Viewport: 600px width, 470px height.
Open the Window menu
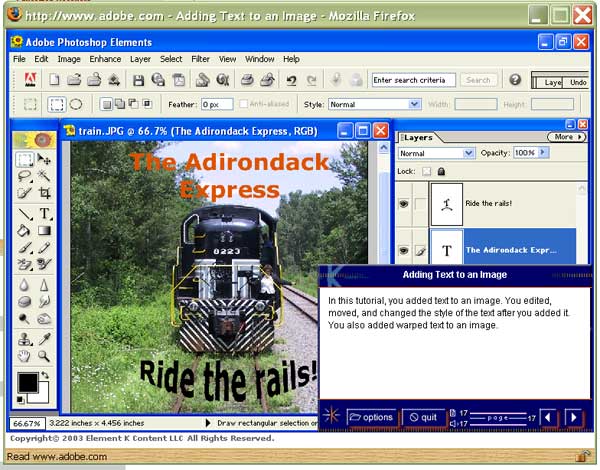pyautogui.click(x=259, y=59)
